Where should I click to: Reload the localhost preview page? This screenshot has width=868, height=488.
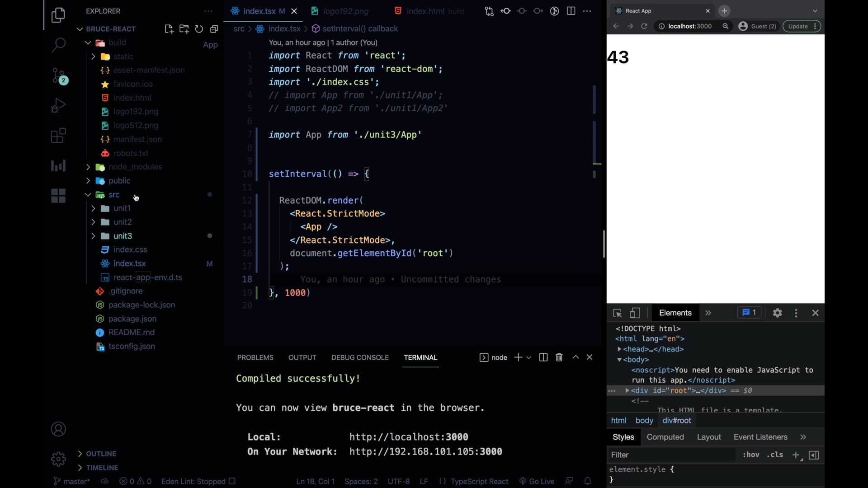[644, 26]
